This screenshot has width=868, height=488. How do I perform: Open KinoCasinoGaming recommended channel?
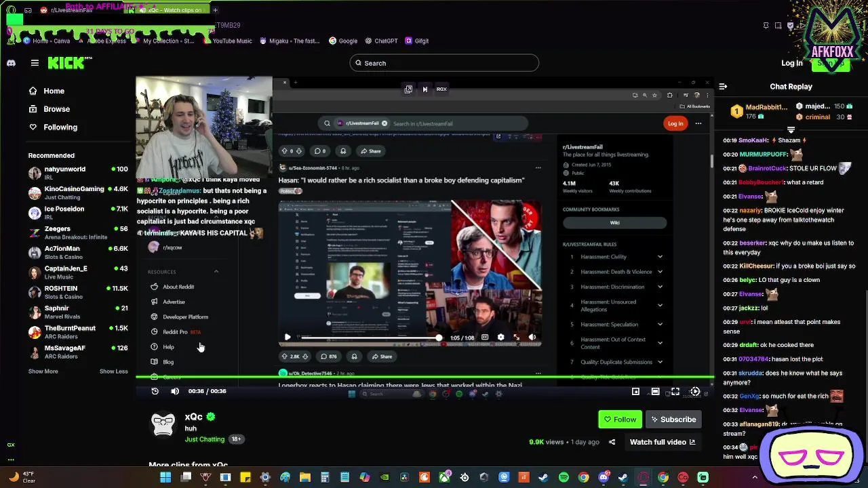78,192
